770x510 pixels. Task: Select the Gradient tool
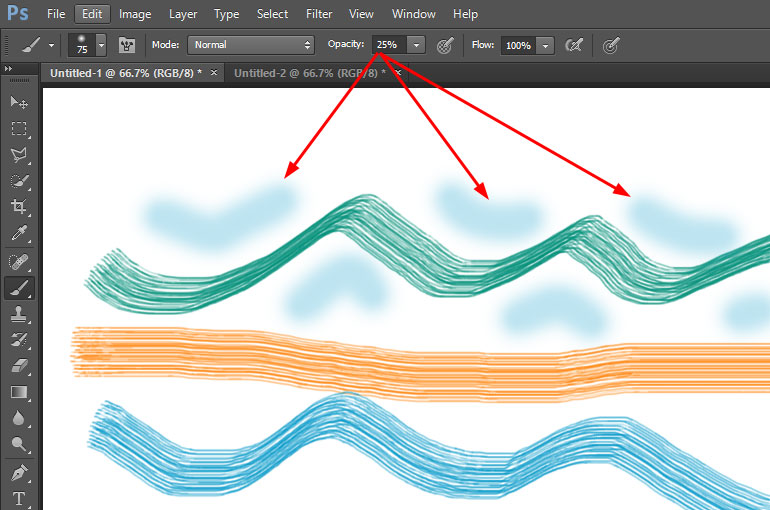19,392
